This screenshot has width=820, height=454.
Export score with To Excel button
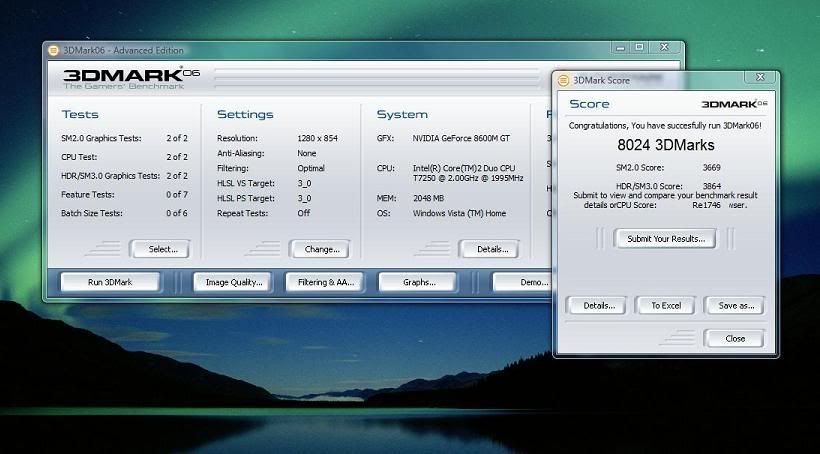665,305
